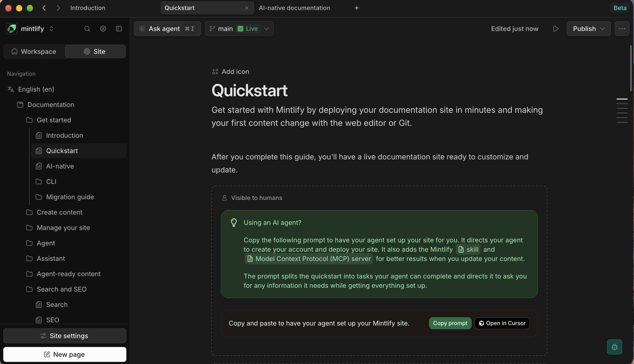The height and width of the screenshot is (364, 634).
Task: Open the Publish dropdown arrow
Action: pos(603,29)
